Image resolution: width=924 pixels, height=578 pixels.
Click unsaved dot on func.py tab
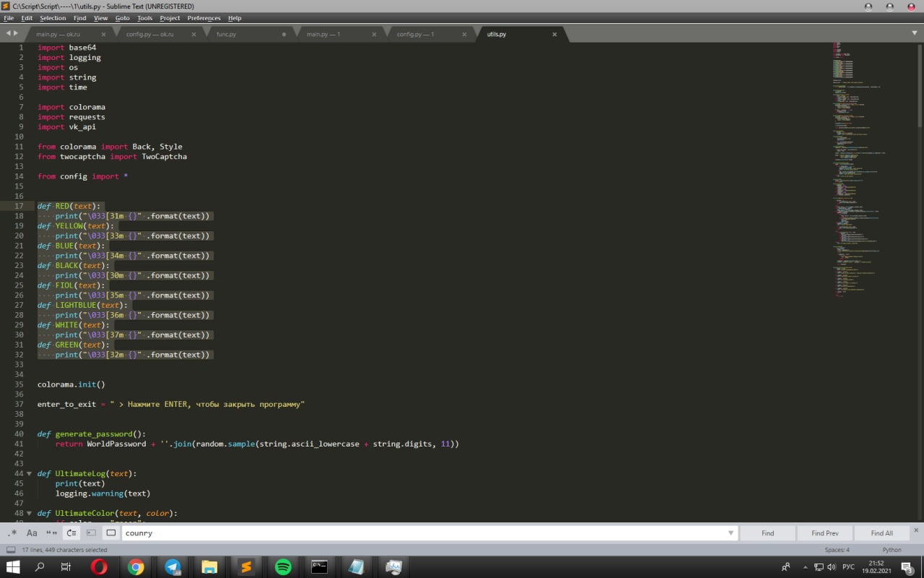click(x=284, y=34)
